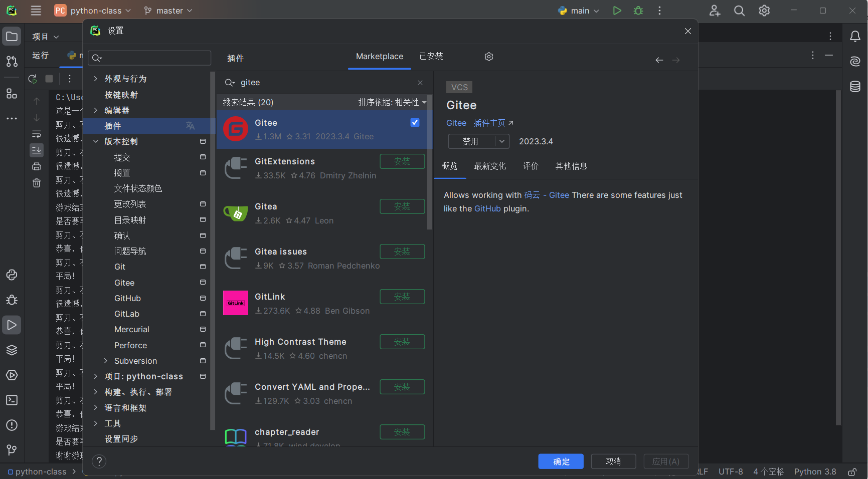
Task: Open master branch dropdown
Action: pyautogui.click(x=168, y=11)
